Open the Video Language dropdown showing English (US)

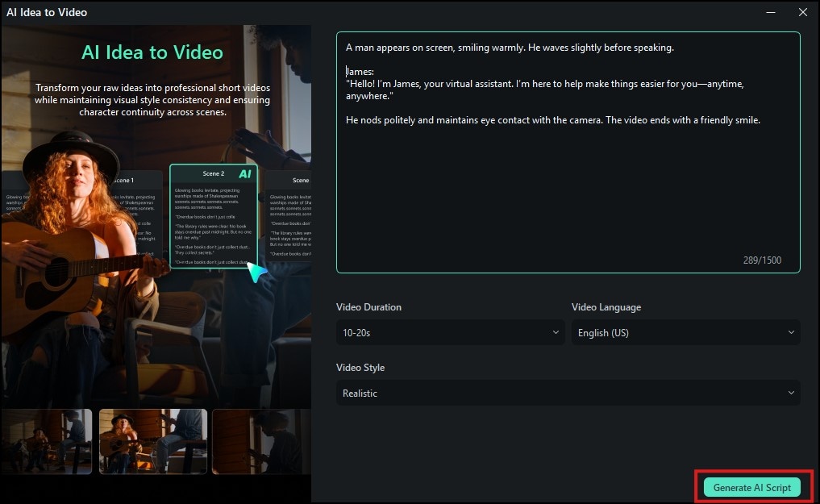[685, 332]
